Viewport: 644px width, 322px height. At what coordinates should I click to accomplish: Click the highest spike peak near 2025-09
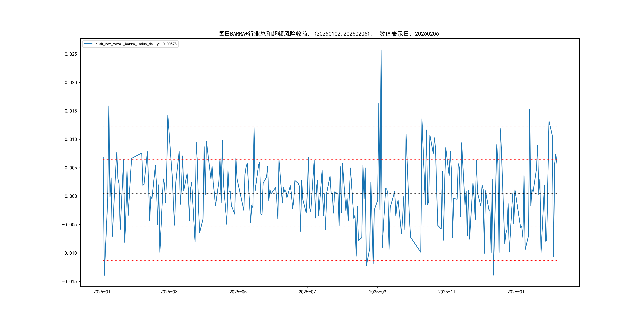tap(381, 50)
